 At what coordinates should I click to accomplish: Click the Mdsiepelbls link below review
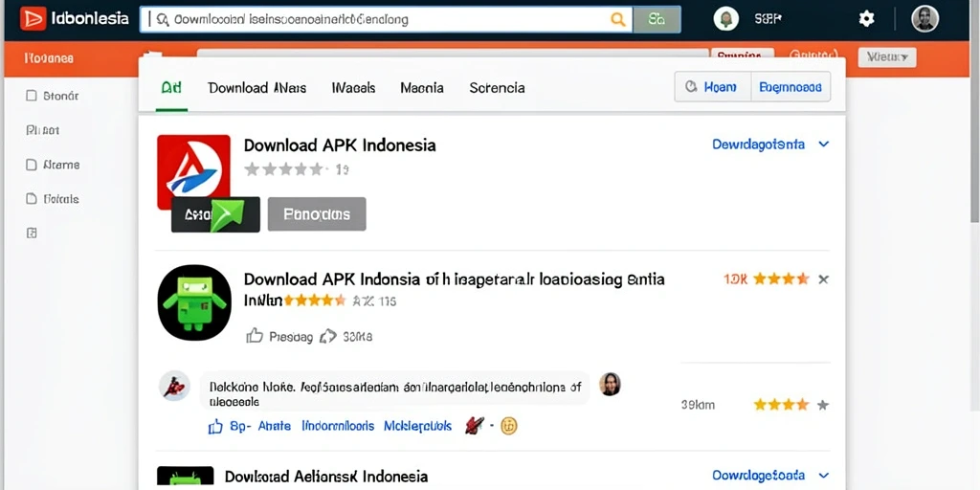pyautogui.click(x=417, y=426)
